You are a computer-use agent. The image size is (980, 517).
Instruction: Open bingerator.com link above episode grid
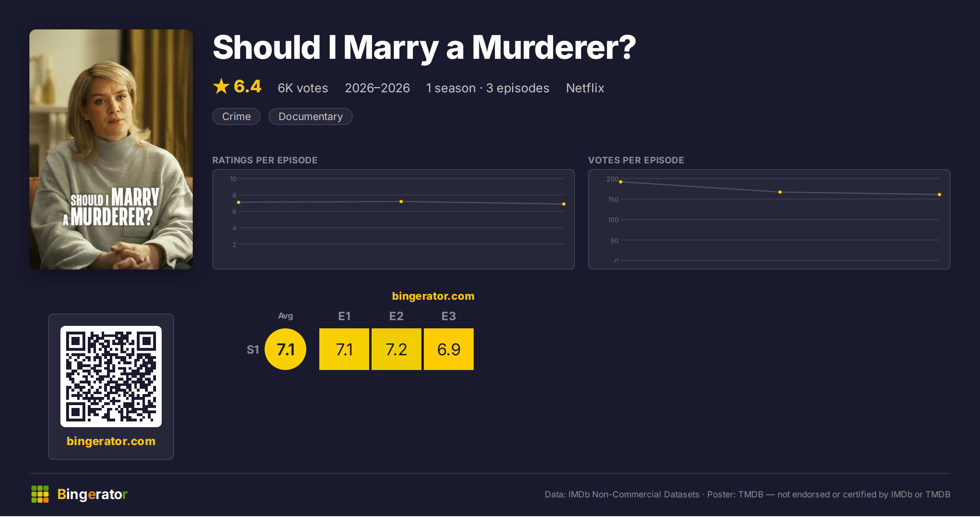tap(433, 296)
